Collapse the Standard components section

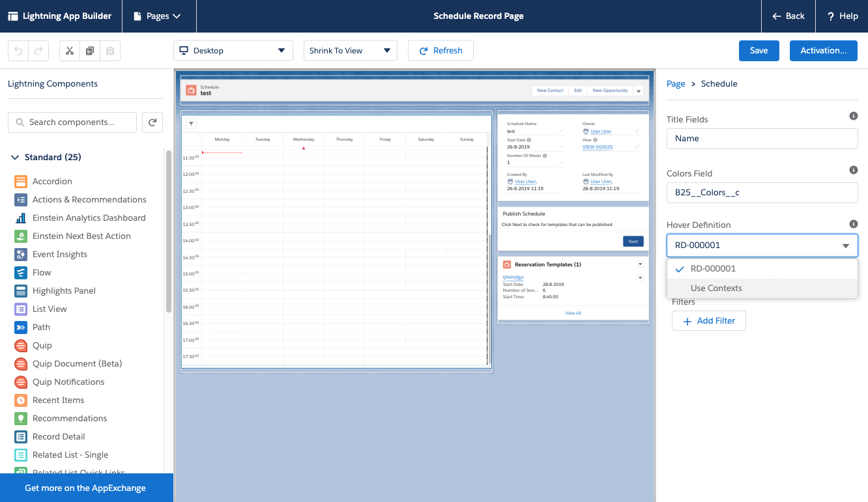click(15, 158)
